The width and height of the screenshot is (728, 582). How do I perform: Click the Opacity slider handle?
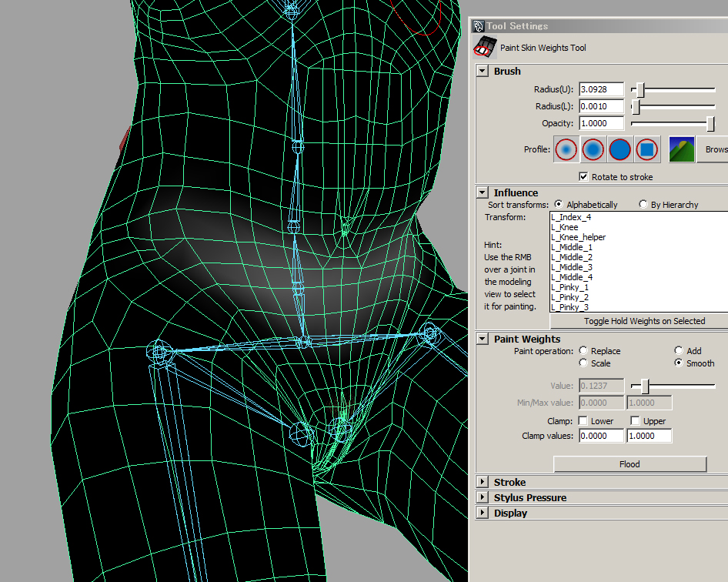coord(710,124)
